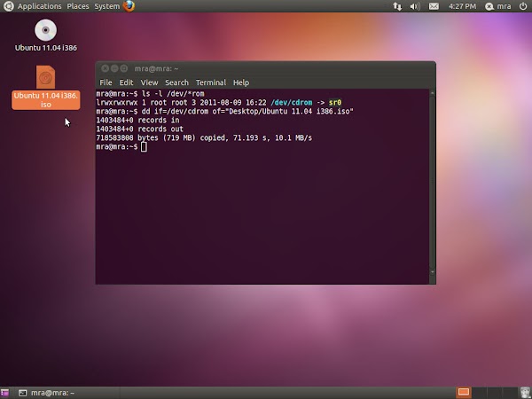Select the Ubuntu 11.04 i386 CD icon

[x=45, y=30]
